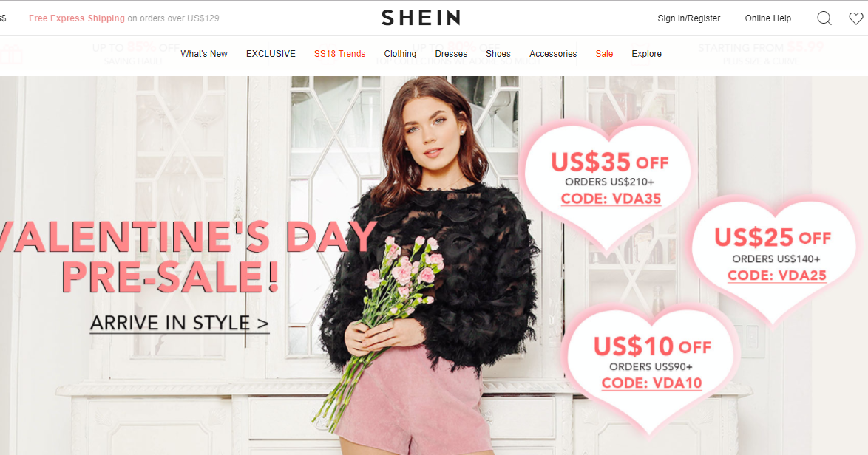Click the Free Express Shipping notice

124,18
